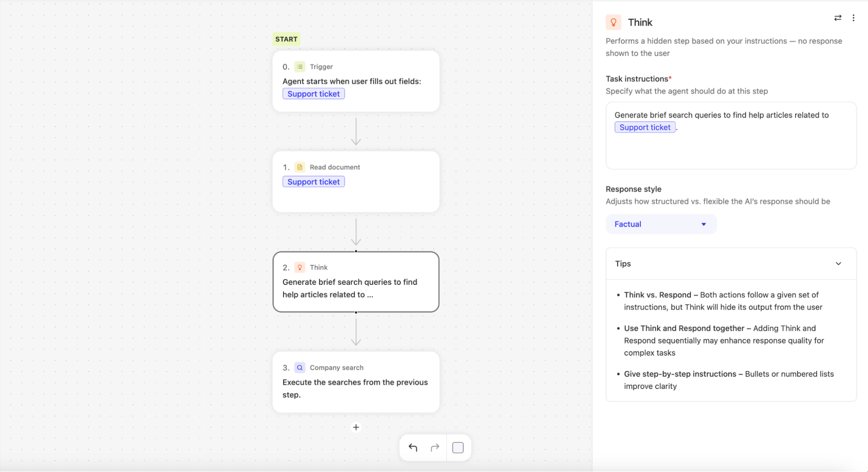This screenshot has width=868, height=472.
Task: Open the Factual response style dropdown
Action: click(660, 224)
